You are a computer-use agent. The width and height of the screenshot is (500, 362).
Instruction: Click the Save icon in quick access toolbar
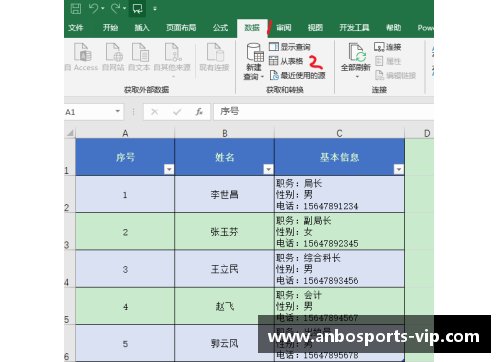76,8
